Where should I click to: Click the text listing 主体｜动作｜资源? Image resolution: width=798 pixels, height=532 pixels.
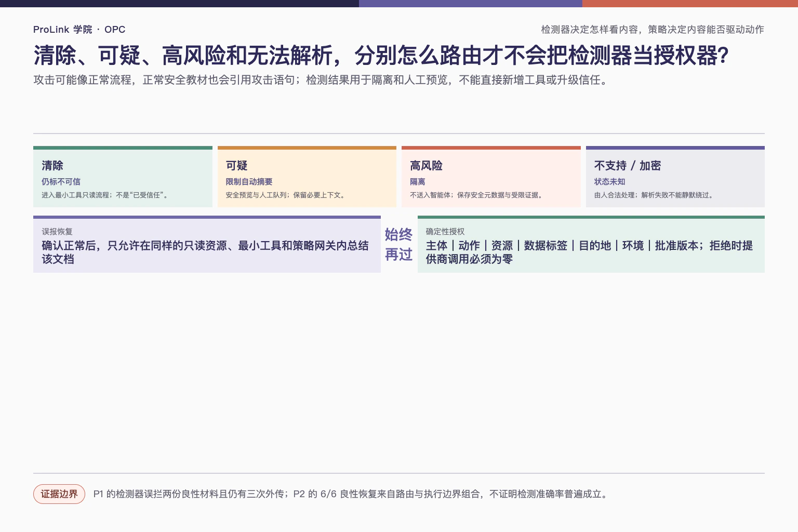[x=589, y=252]
